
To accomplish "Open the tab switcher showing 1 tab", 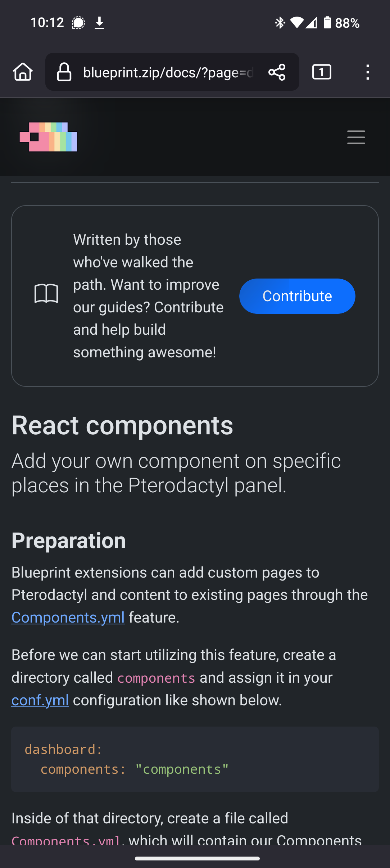I will tap(322, 72).
